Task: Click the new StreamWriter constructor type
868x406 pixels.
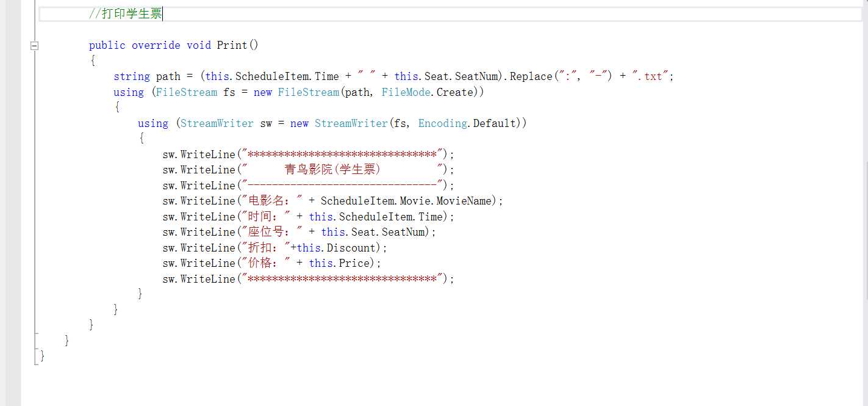Action: click(351, 123)
